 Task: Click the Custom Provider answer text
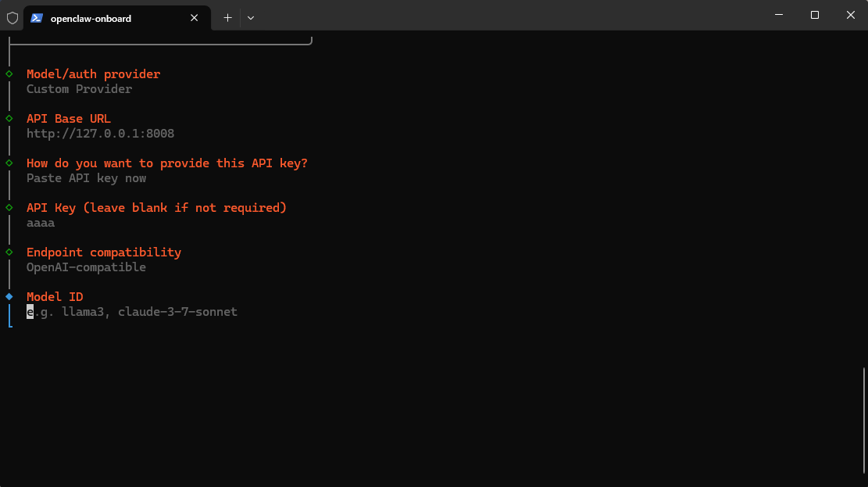point(79,89)
